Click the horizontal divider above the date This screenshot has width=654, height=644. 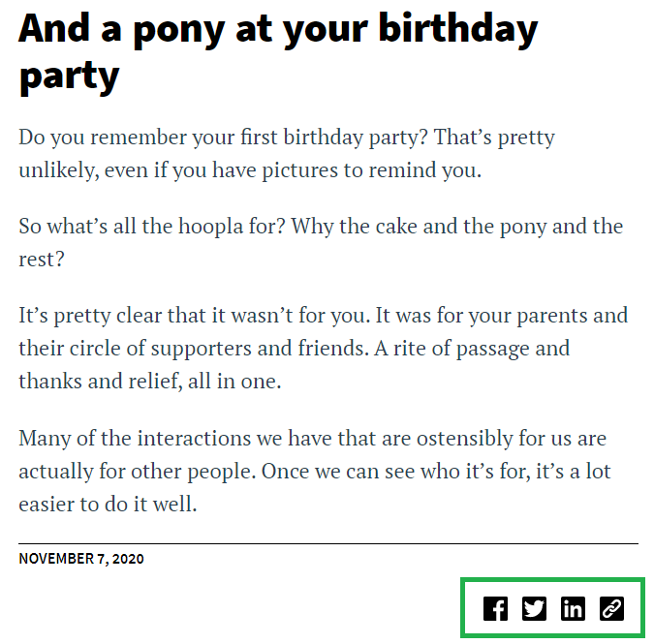pos(327,543)
